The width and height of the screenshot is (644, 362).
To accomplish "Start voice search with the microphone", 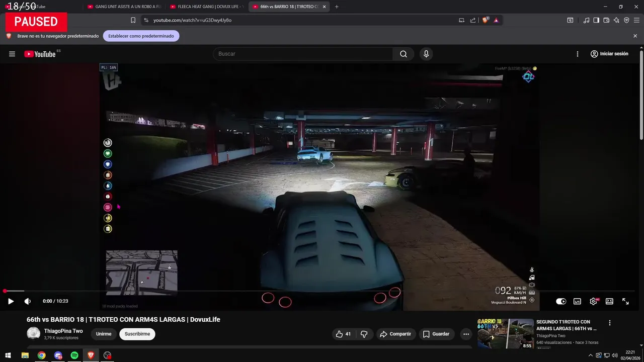I will click(x=426, y=54).
